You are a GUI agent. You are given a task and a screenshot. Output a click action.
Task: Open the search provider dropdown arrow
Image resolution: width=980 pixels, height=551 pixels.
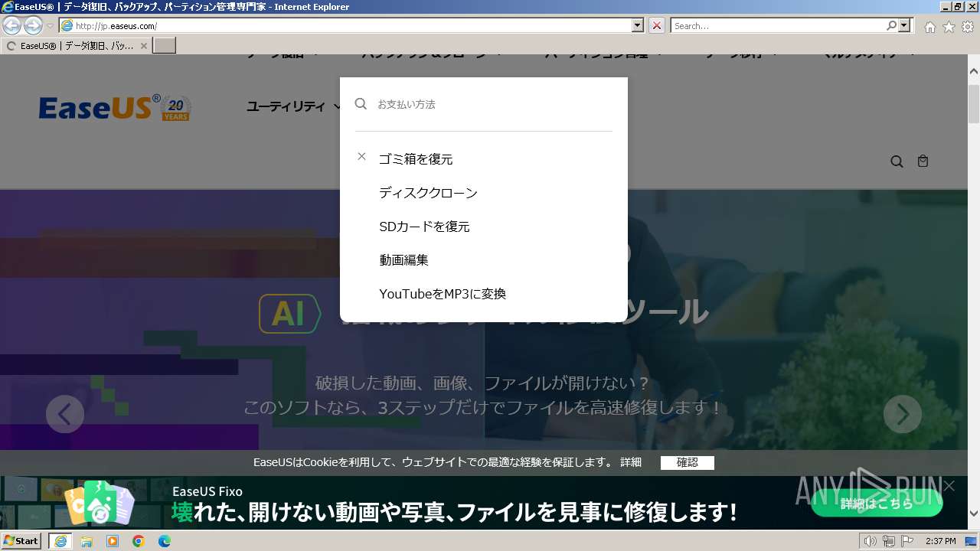(x=905, y=26)
